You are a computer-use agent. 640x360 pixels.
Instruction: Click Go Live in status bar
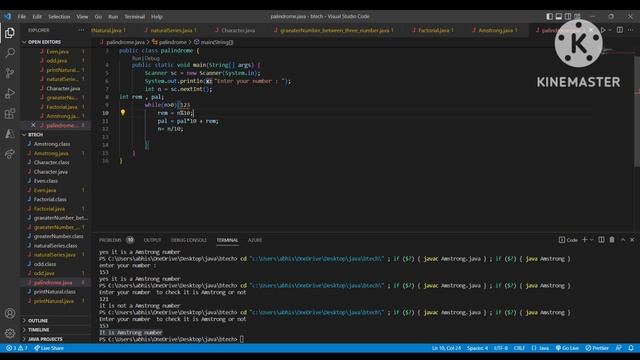pos(567,348)
